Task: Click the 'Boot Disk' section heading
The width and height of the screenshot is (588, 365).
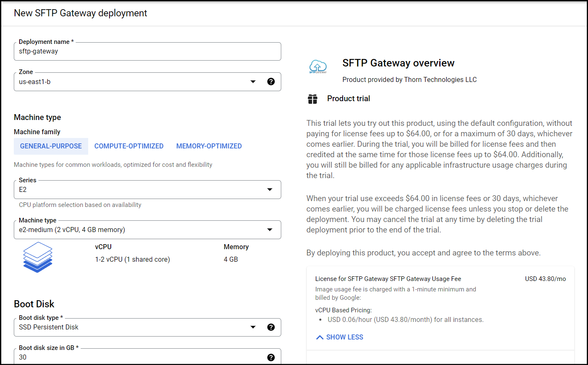Action: click(34, 304)
